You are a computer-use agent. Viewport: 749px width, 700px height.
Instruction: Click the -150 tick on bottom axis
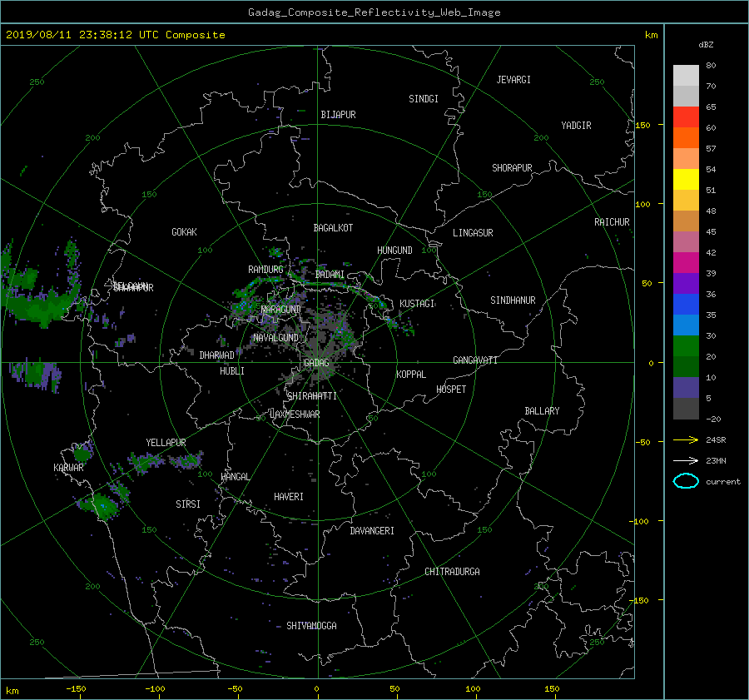[x=76, y=689]
